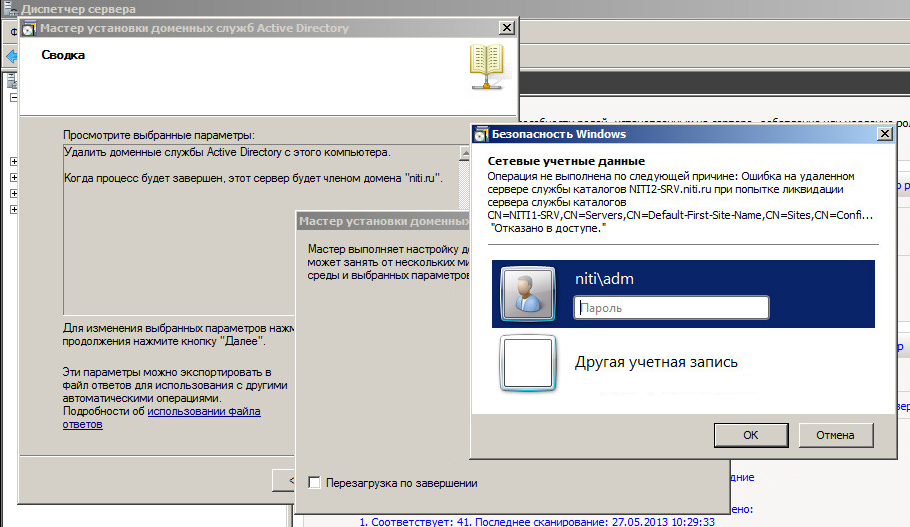Click the Сводка page heading

(63, 55)
